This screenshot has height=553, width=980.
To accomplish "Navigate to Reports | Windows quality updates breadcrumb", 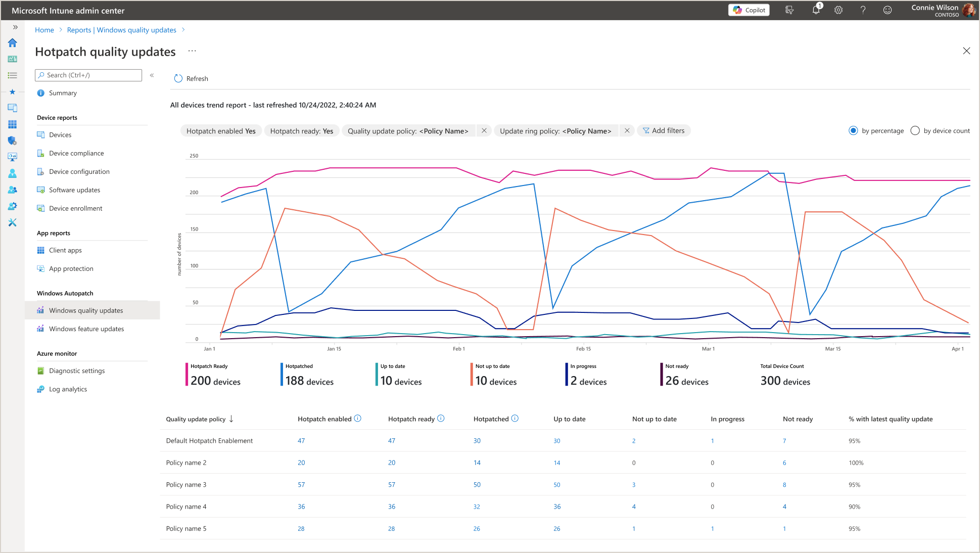I will point(121,30).
